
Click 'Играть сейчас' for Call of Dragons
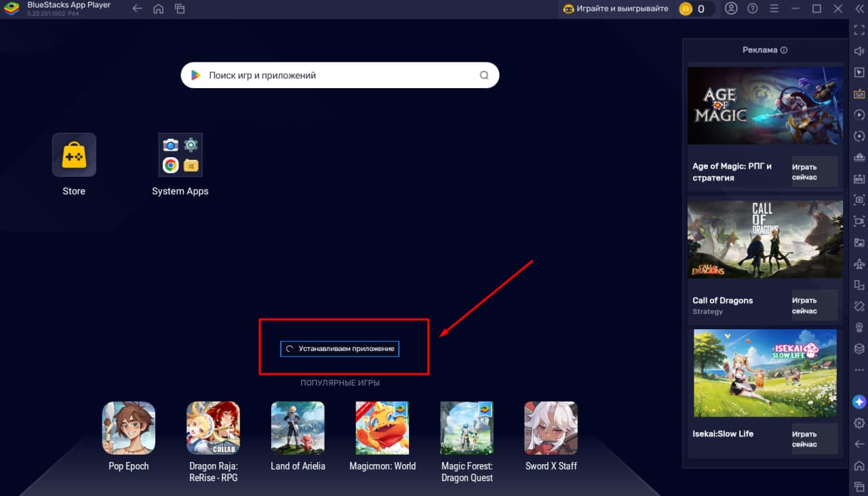[x=814, y=306]
